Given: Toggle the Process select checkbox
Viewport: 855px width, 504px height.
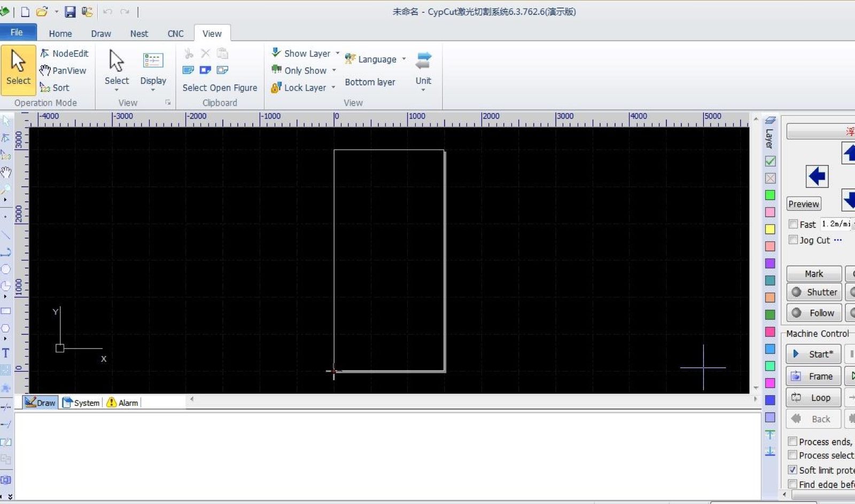Looking at the screenshot, I should [x=793, y=455].
